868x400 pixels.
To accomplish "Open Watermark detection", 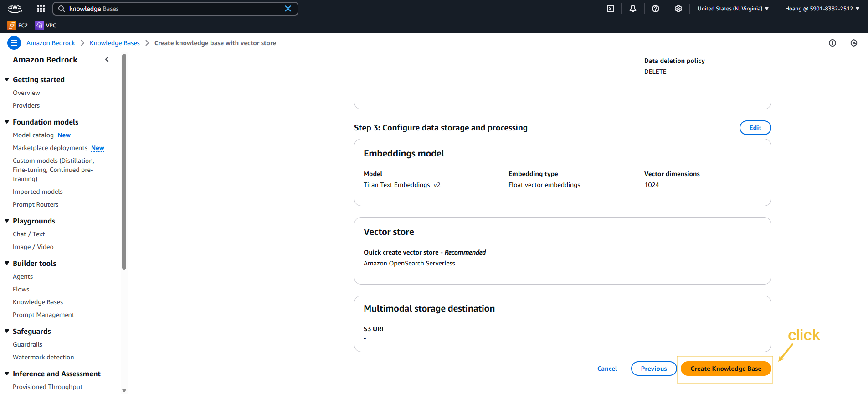I will pos(43,357).
